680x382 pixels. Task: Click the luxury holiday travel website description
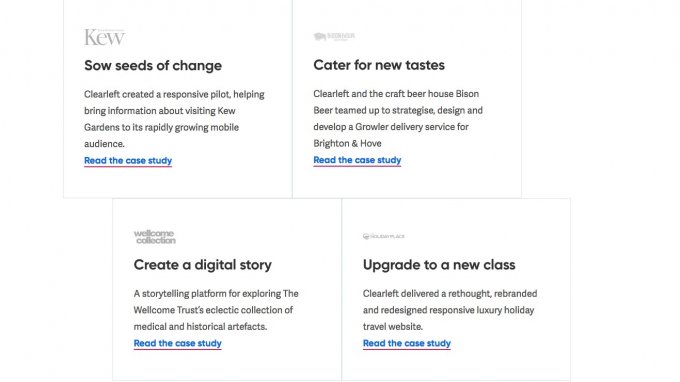[450, 310]
